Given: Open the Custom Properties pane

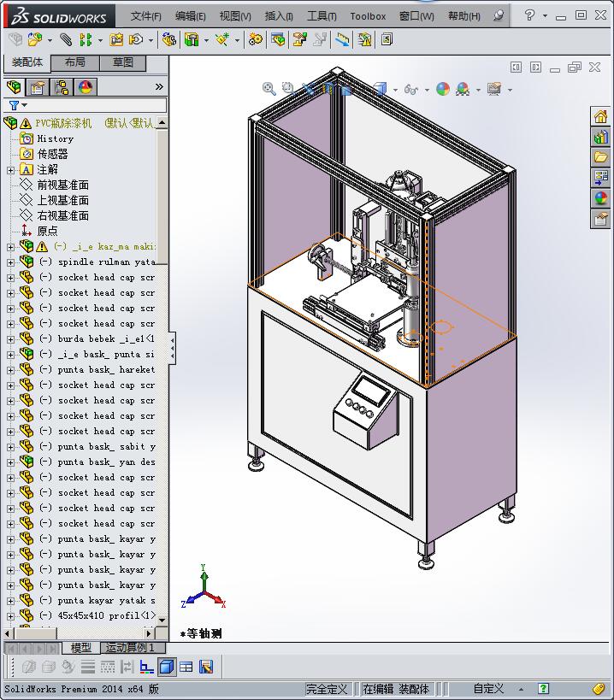Looking at the screenshot, I should 600,219.
